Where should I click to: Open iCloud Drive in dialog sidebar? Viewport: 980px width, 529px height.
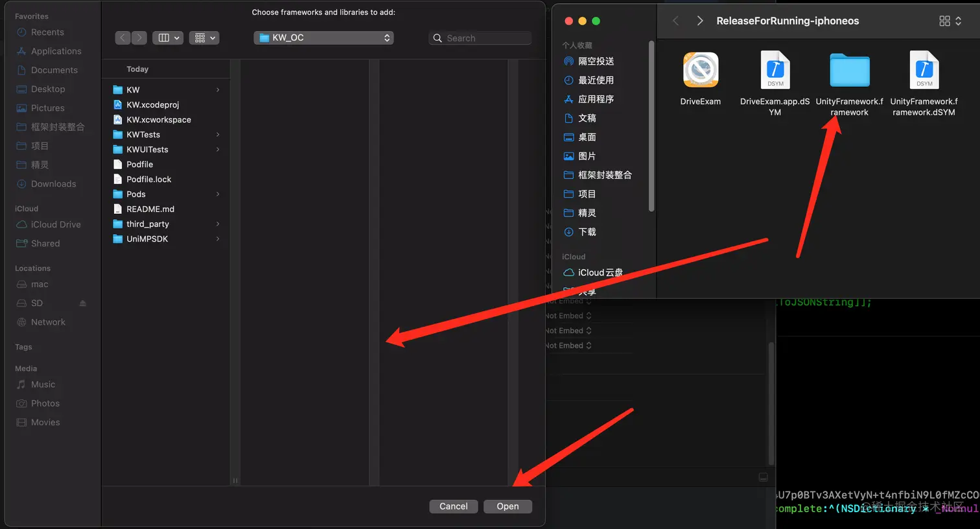(49, 225)
